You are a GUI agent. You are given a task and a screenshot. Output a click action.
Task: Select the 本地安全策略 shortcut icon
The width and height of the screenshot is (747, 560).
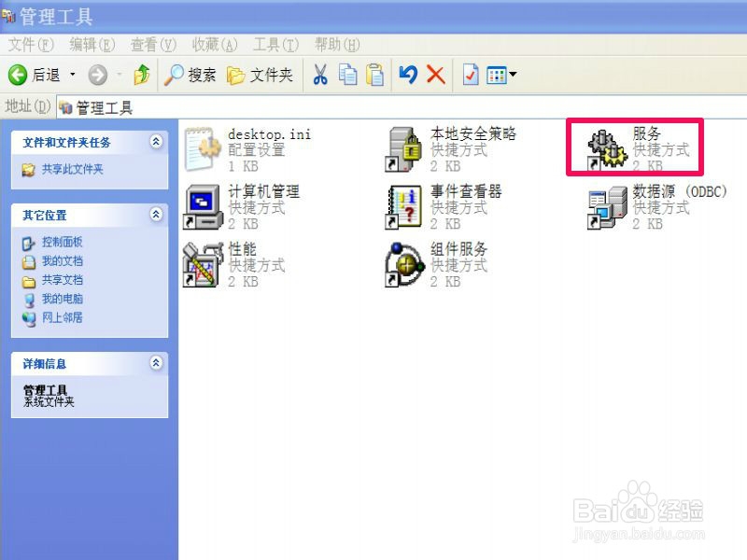[404, 149]
